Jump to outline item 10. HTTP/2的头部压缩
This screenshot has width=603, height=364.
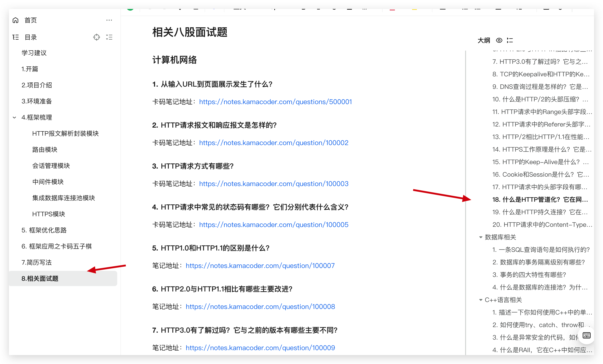pyautogui.click(x=540, y=99)
